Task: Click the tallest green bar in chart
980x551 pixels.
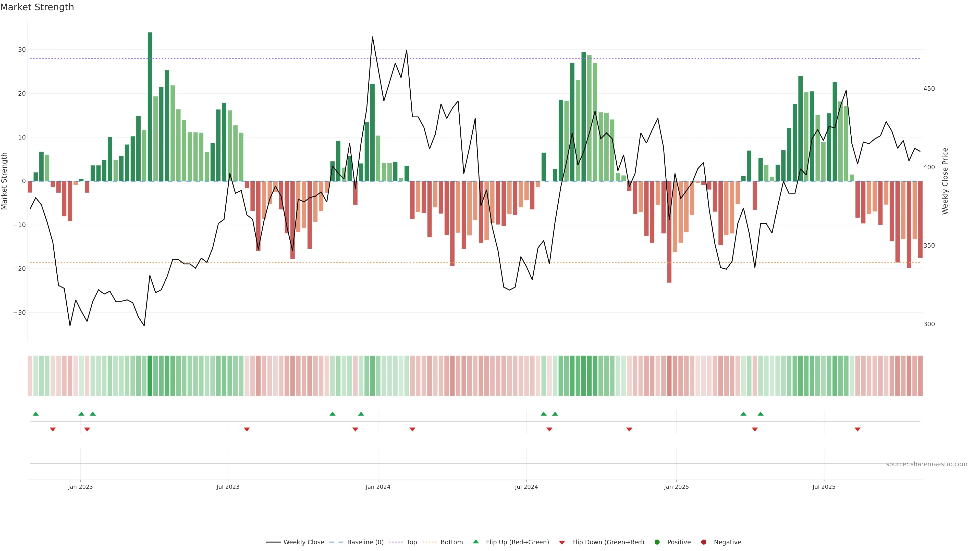Action: click(x=150, y=106)
